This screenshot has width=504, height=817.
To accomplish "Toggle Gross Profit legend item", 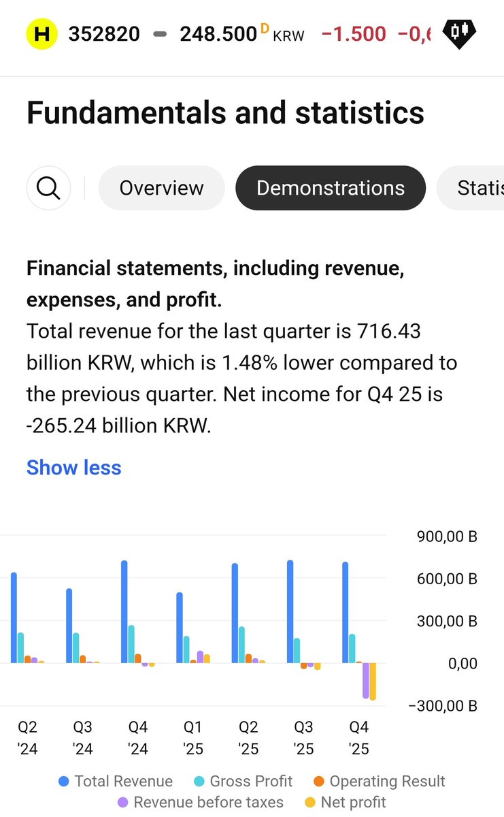I will click(x=243, y=781).
